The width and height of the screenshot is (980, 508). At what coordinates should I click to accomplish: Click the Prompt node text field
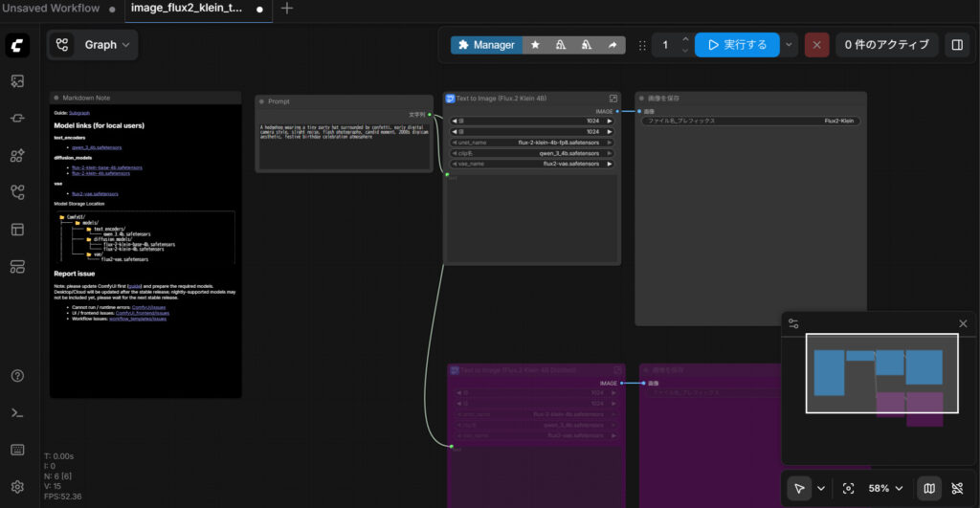coord(342,144)
